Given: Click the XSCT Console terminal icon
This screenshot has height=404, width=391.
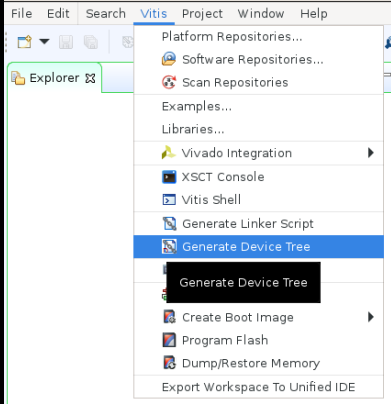Looking at the screenshot, I should click(169, 177).
